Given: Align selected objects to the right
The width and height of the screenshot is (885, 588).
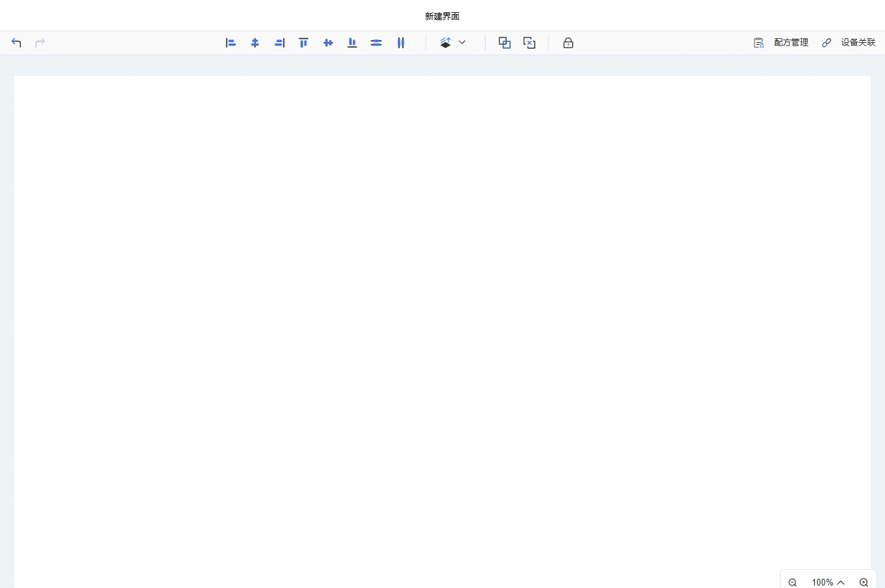Looking at the screenshot, I should (280, 43).
